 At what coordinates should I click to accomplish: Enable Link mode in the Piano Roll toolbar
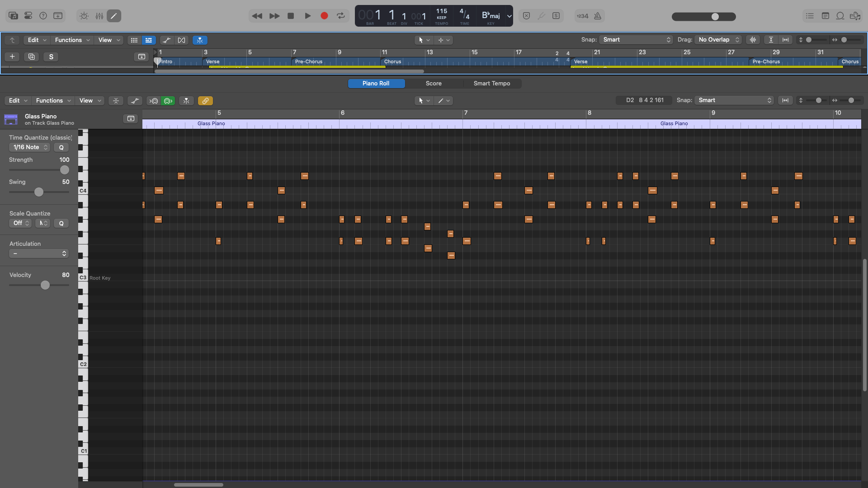pos(205,100)
